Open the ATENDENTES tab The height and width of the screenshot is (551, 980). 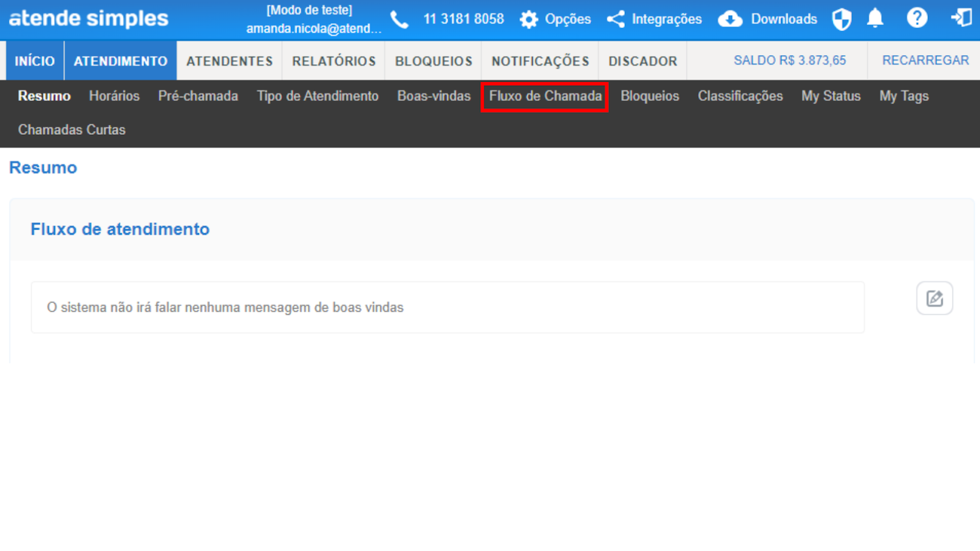(x=230, y=61)
